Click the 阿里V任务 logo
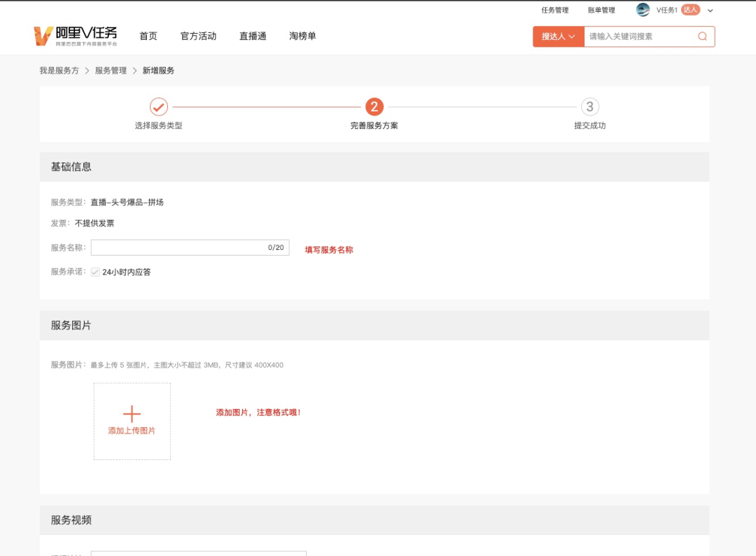This screenshot has width=756, height=556. click(76, 36)
